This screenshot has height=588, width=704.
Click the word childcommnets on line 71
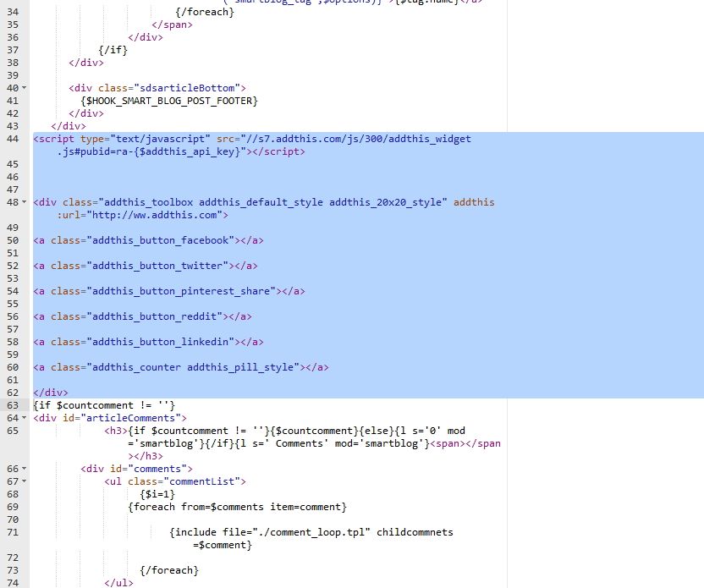[x=415, y=532]
